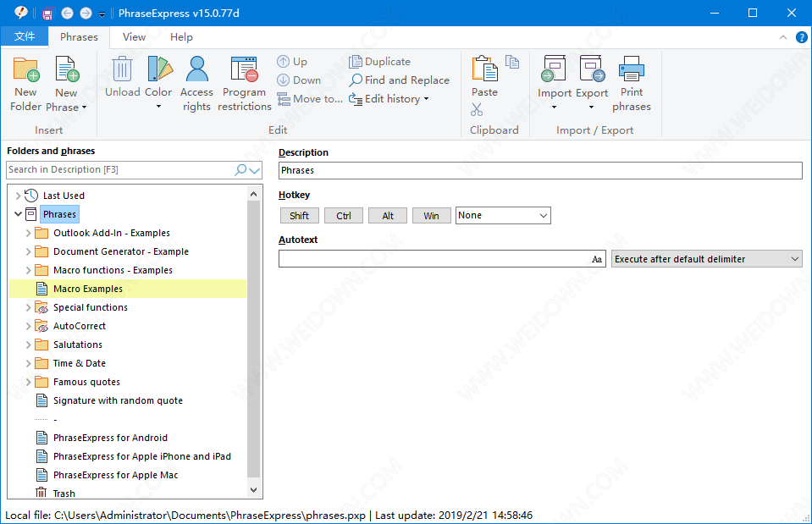Click the Paste clipboard icon
This screenshot has width=812, height=524.
click(484, 71)
